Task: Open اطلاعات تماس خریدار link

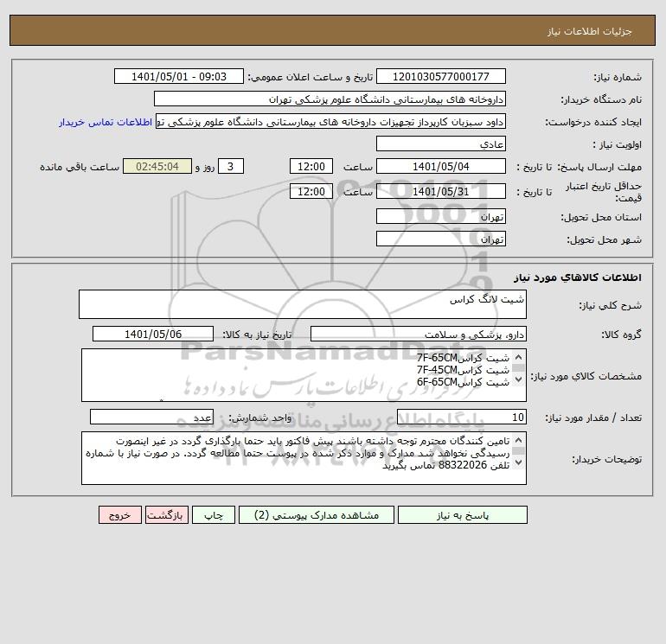Action: click(x=106, y=122)
